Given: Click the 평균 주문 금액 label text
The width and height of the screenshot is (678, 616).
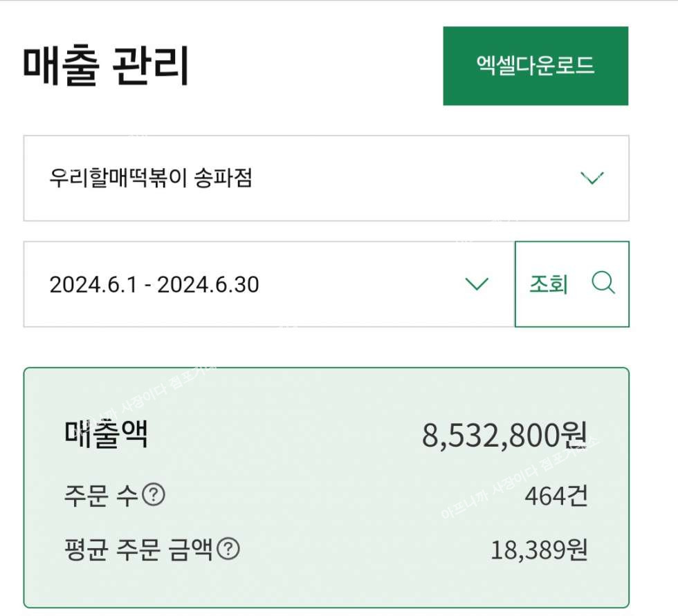Looking at the screenshot, I should 138,550.
